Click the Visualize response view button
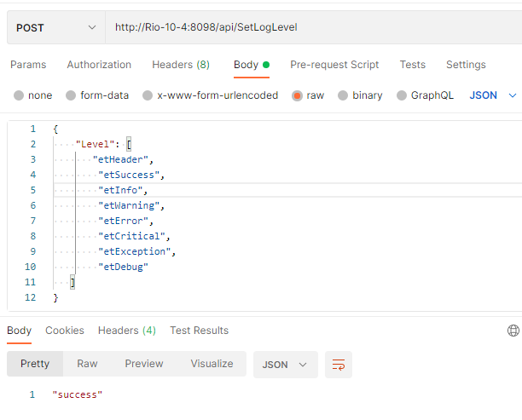 click(212, 364)
